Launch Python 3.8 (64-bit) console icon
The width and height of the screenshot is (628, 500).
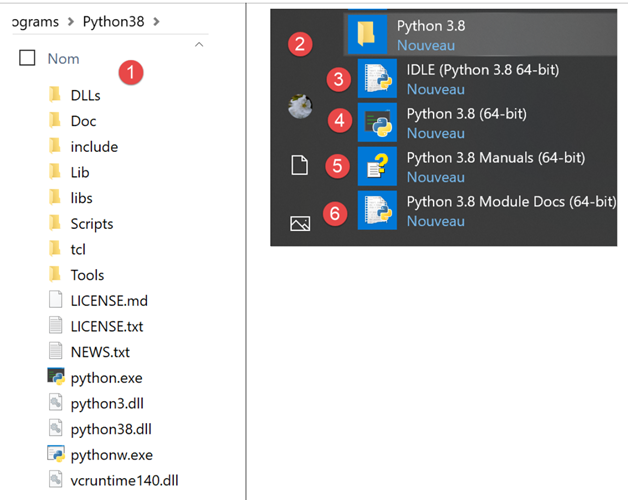(x=378, y=122)
